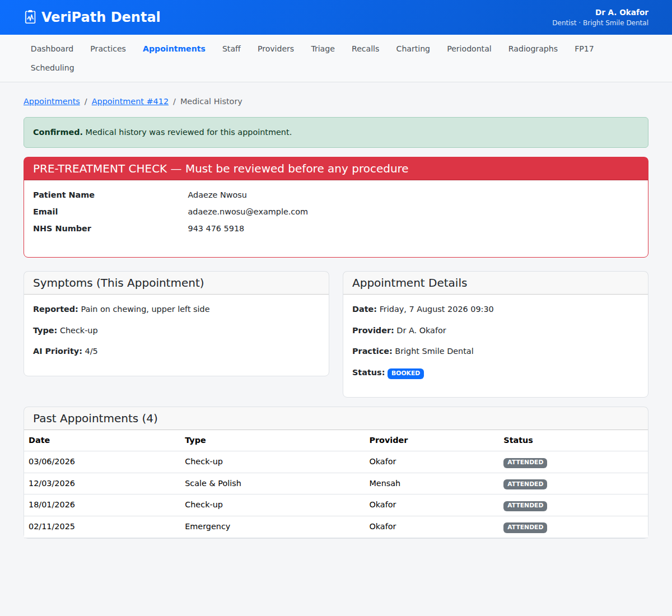This screenshot has height=616, width=672.
Task: Select patient name Adaeze Nwosu
Action: [x=217, y=195]
